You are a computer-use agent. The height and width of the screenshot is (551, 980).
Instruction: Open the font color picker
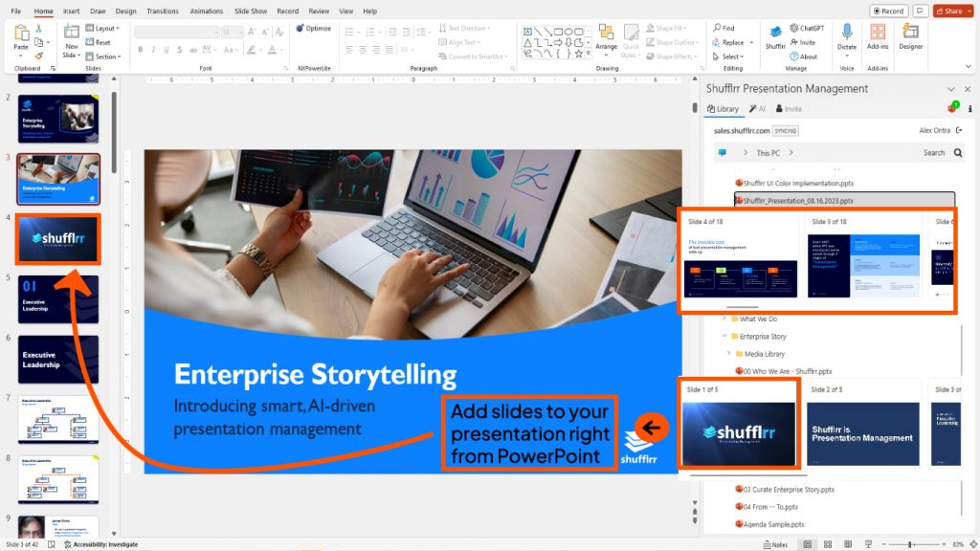[273, 50]
